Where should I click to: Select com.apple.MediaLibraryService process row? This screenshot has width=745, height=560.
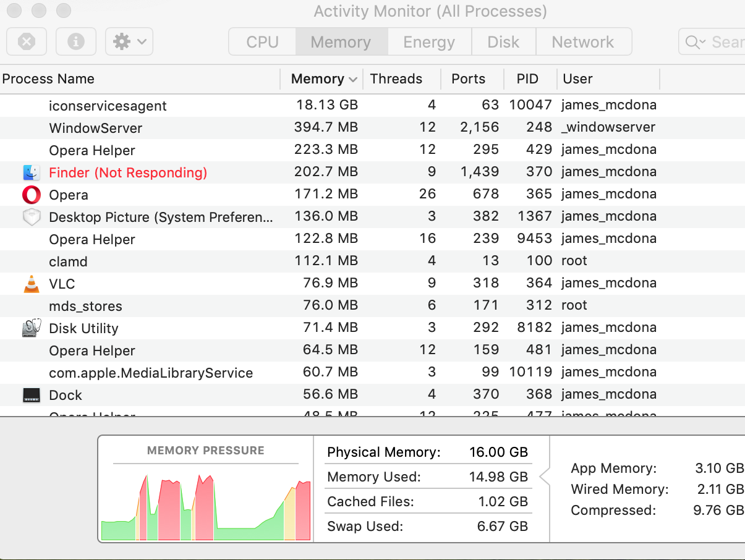click(x=372, y=373)
